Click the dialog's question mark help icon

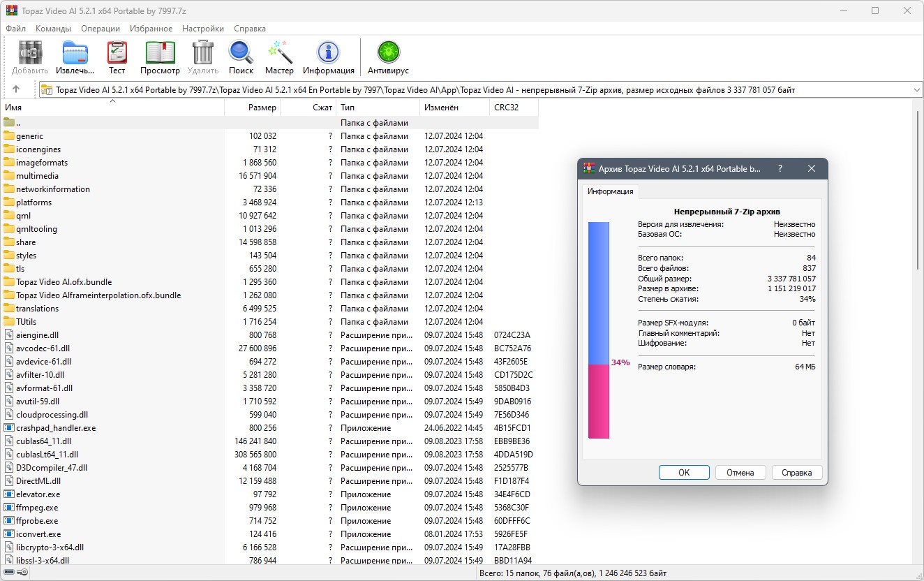[x=780, y=169]
